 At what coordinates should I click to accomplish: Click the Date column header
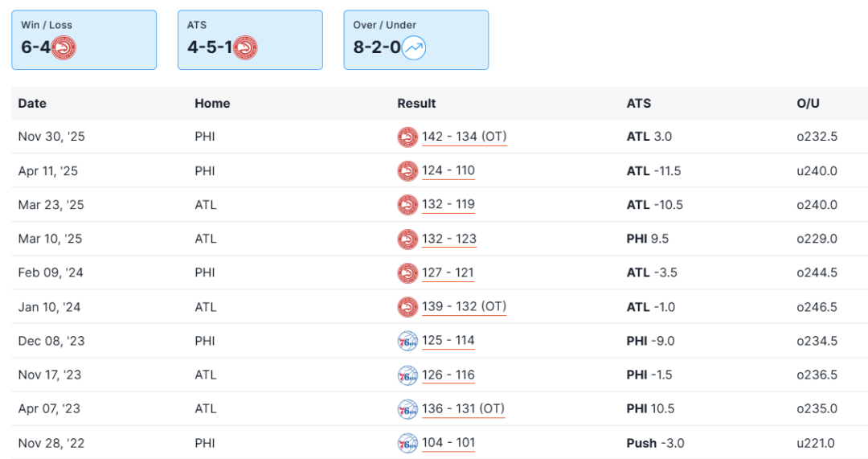(32, 104)
